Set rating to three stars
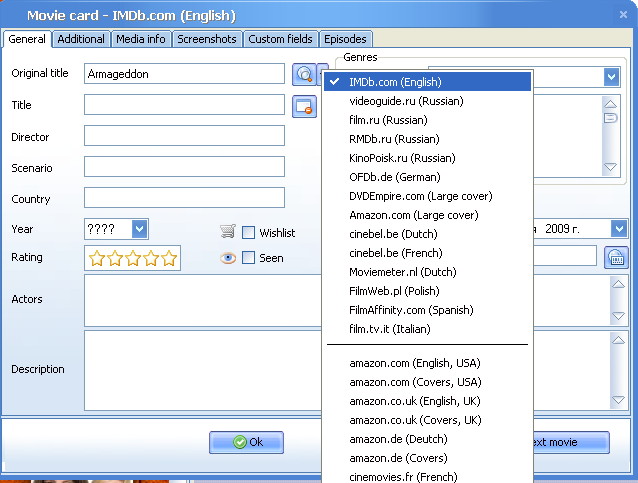Screen dimensions: 638x483 tap(133, 258)
